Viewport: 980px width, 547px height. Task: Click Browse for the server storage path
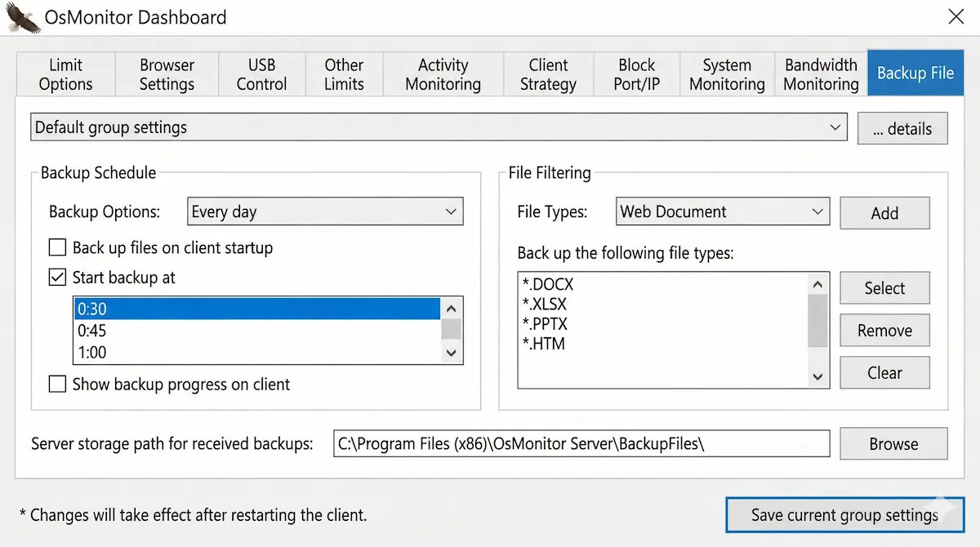point(893,443)
